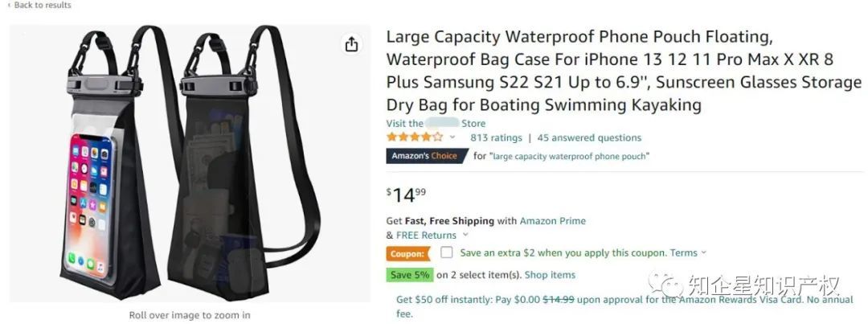Image resolution: width=868 pixels, height=324 pixels.
Task: Click the orange Coupon badge
Action: tap(407, 252)
